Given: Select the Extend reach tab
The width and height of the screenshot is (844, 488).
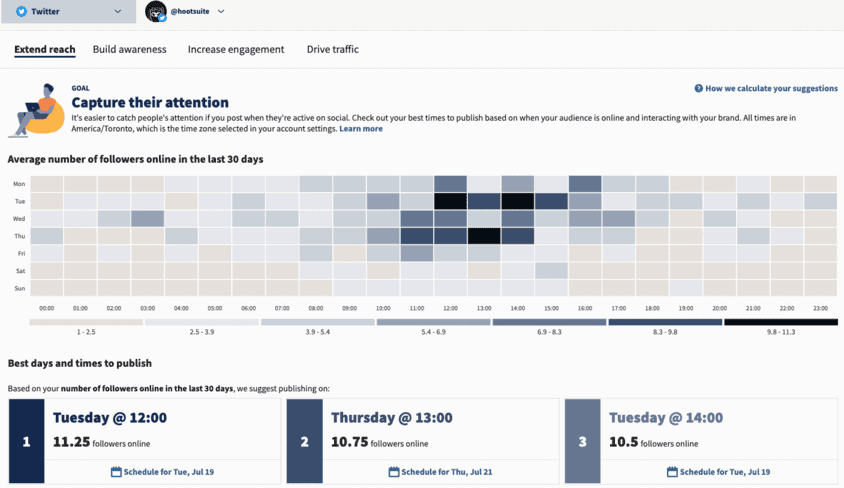Looking at the screenshot, I should click(45, 49).
